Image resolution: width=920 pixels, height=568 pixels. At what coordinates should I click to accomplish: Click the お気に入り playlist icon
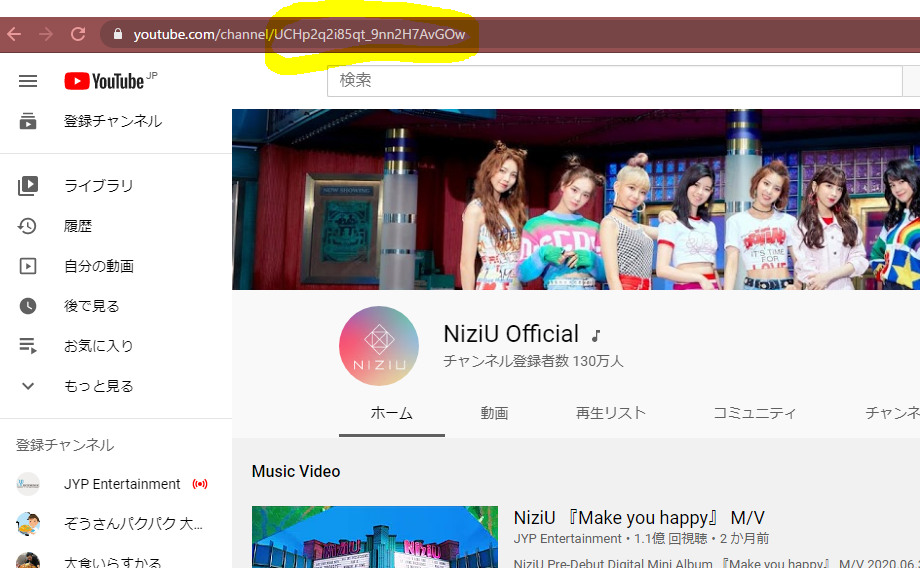click(28, 346)
